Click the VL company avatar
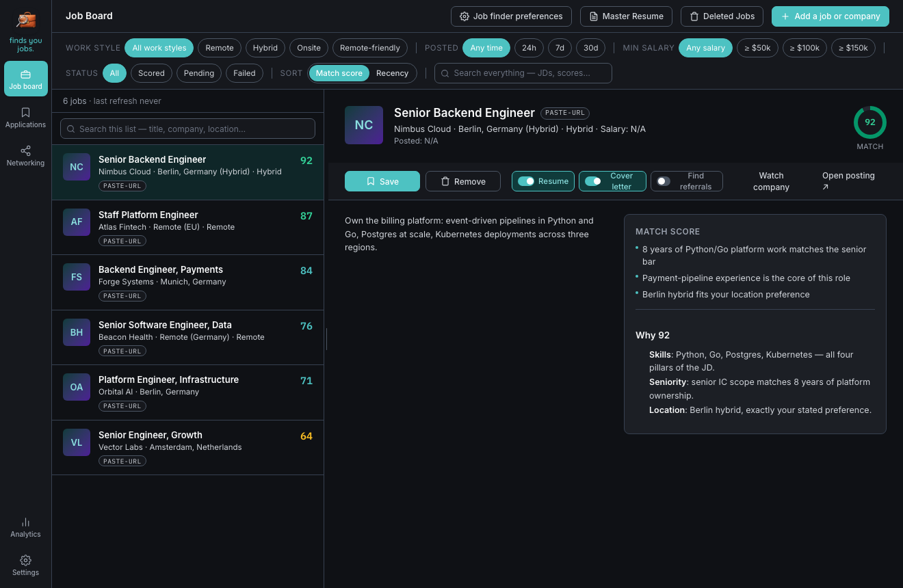The width and height of the screenshot is (903, 588). point(77,442)
